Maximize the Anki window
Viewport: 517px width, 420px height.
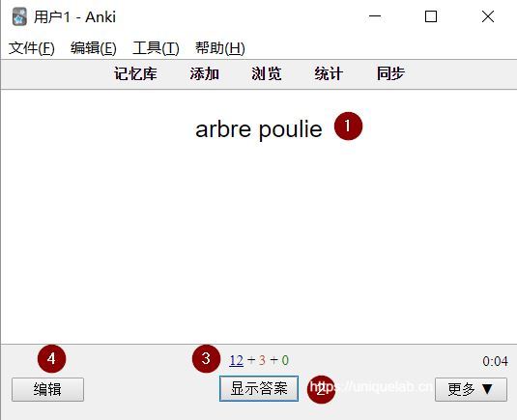[431, 16]
